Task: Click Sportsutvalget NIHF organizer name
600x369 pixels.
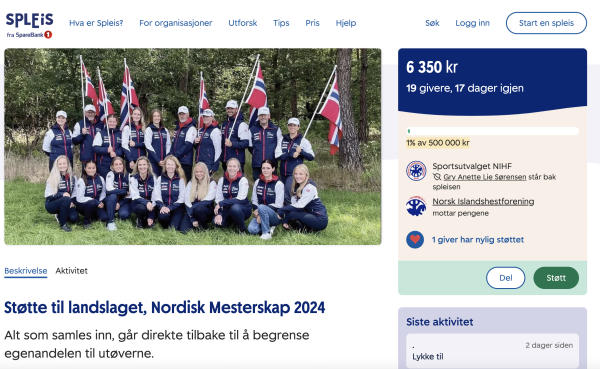Action: pos(472,166)
